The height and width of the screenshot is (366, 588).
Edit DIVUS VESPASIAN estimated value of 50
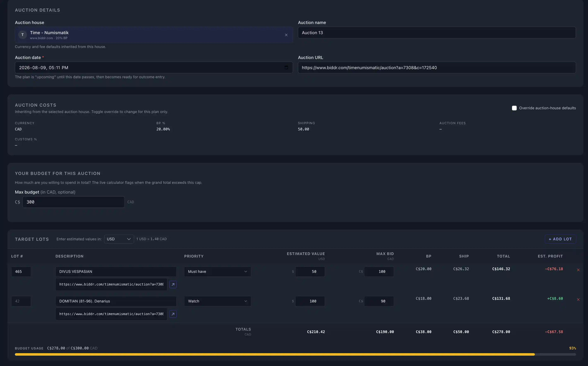310,272
